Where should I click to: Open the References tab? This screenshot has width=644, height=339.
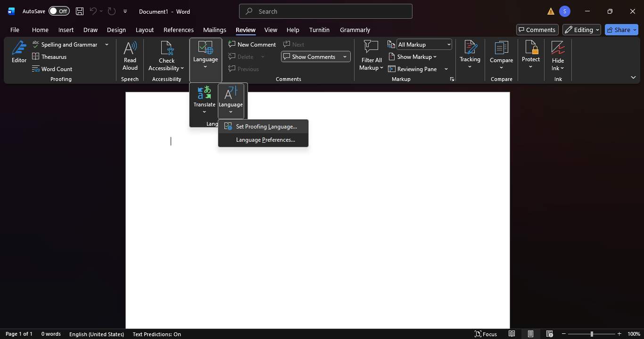pyautogui.click(x=179, y=30)
